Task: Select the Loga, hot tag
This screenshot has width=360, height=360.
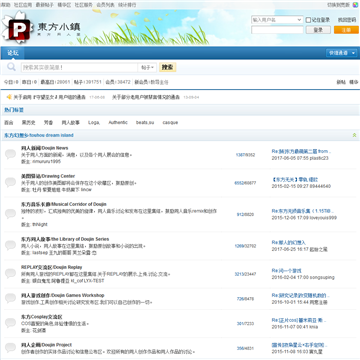Action: pyautogui.click(x=94, y=123)
